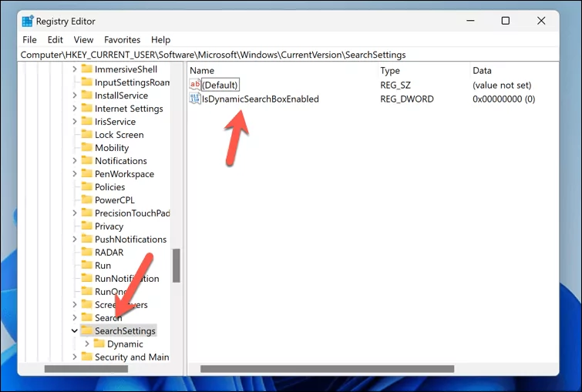Expand the IrisService key
This screenshot has width=582, height=392.
point(75,121)
